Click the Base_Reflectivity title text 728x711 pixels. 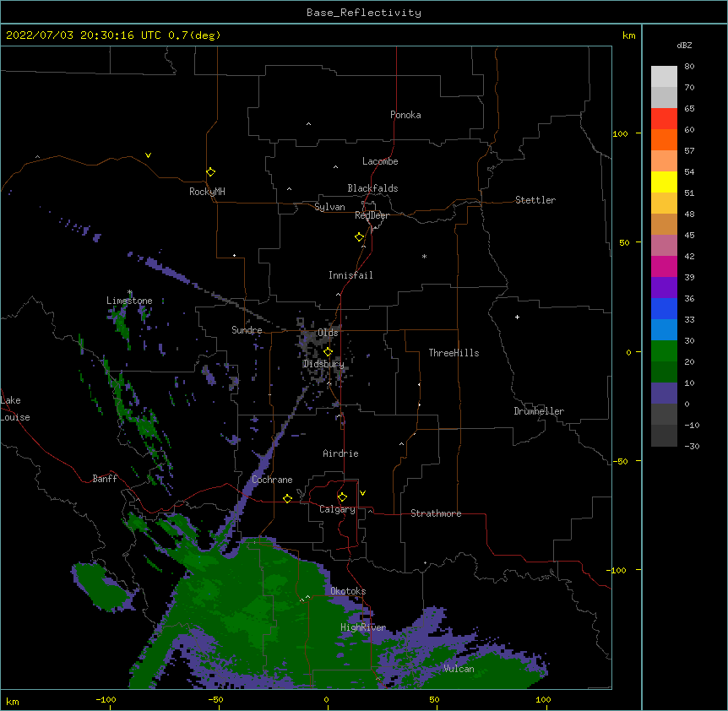coord(364,13)
